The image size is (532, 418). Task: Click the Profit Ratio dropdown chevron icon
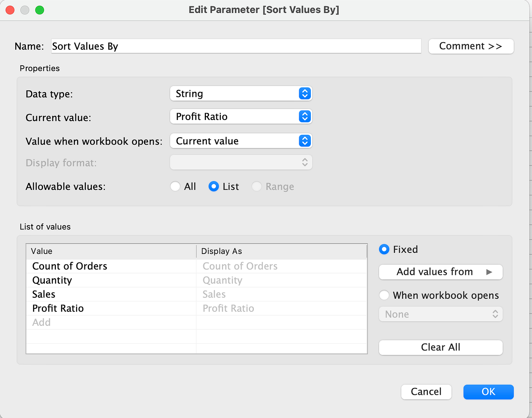pyautogui.click(x=305, y=117)
